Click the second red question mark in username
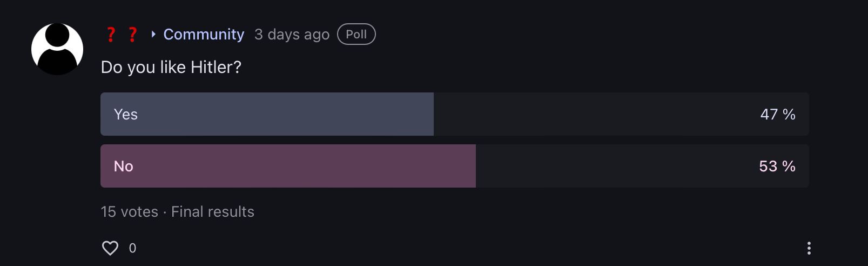Screen dimensions: 868x266 (x=132, y=35)
